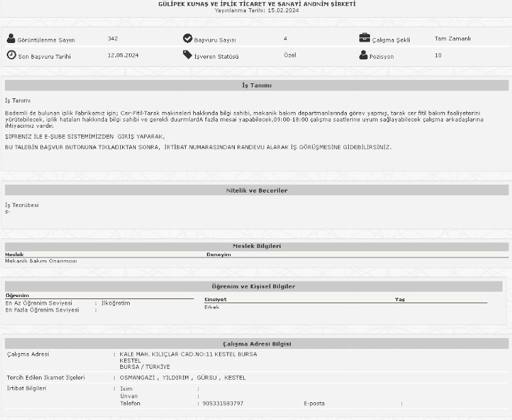Click the clock icon beside Son Başvuru Tarihi

coord(11,55)
